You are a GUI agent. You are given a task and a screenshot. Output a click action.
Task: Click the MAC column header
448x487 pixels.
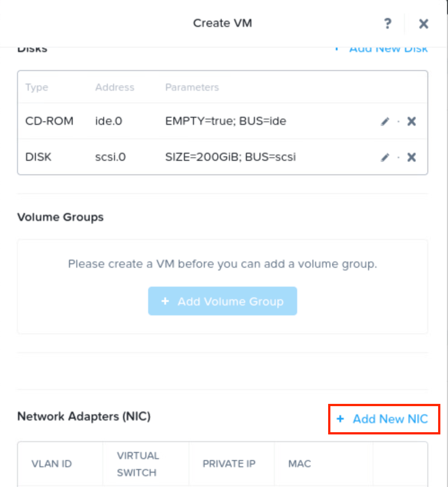tap(299, 464)
